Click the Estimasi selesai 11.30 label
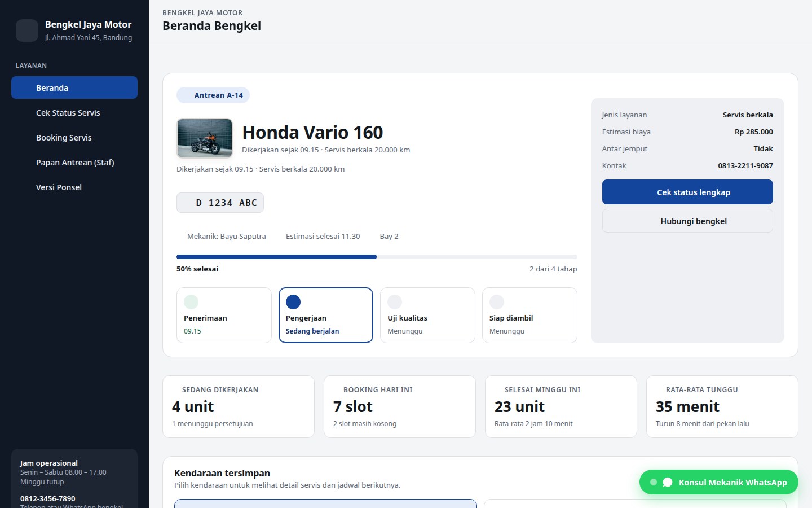812x508 pixels. (x=323, y=236)
